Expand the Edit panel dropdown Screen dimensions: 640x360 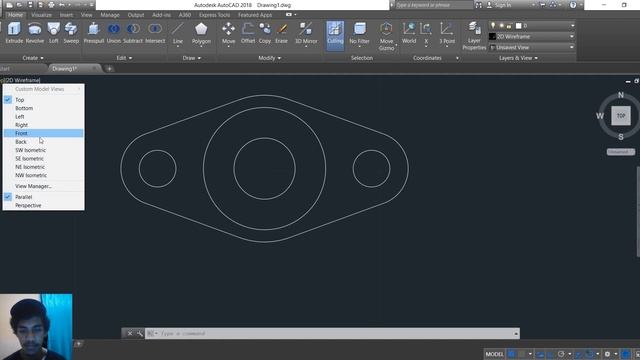pos(124,58)
